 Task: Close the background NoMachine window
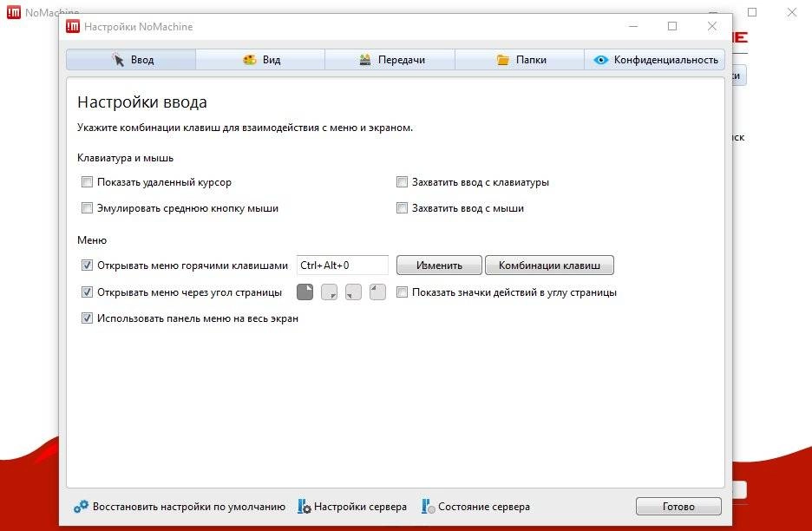(792, 12)
